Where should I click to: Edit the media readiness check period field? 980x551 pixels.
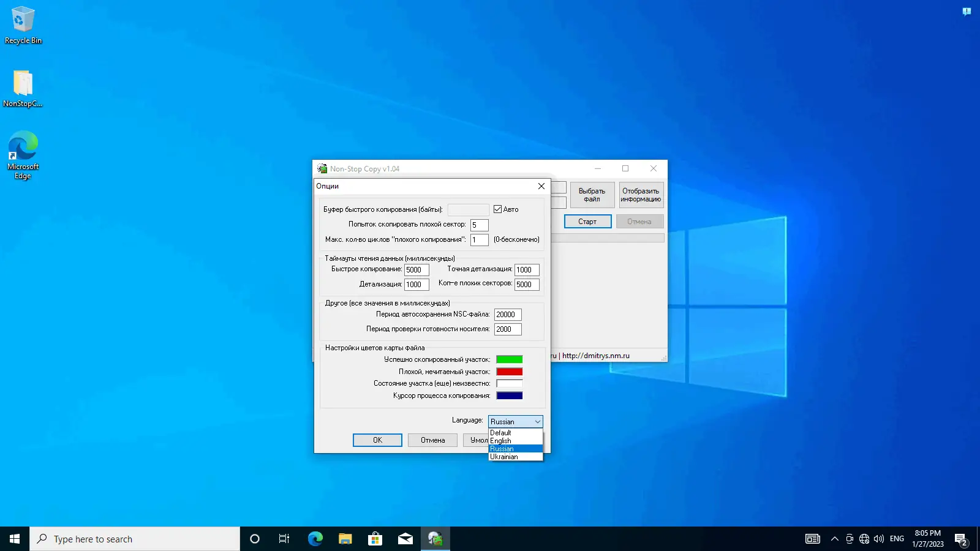coord(508,329)
